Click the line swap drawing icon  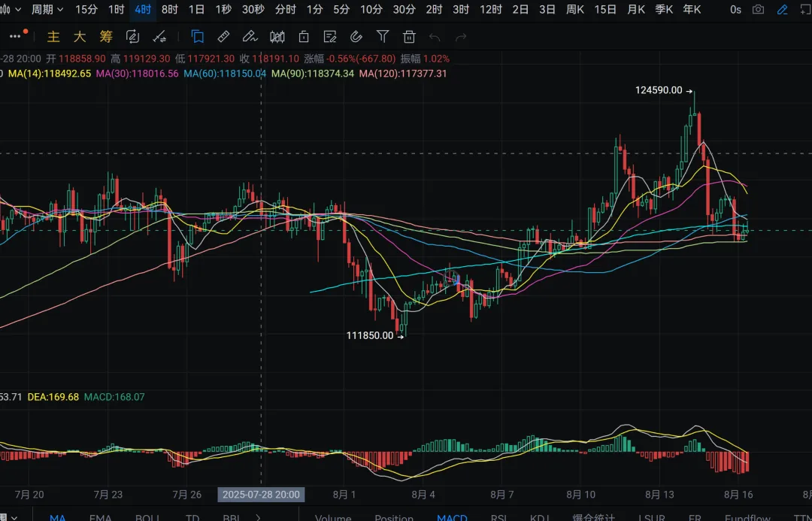tap(159, 36)
